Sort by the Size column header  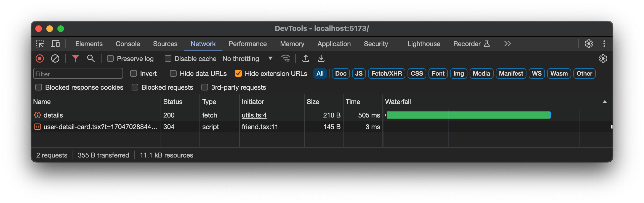[x=324, y=101]
